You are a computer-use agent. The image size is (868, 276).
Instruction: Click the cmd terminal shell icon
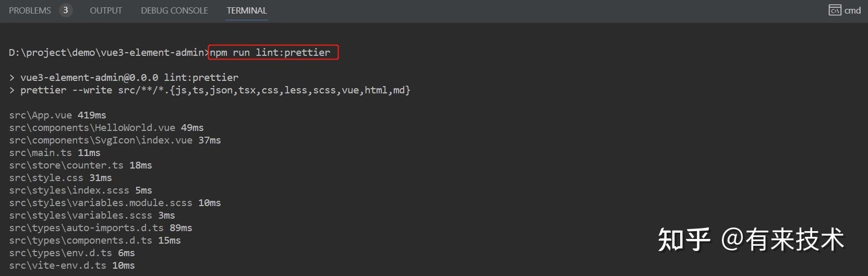(x=835, y=10)
